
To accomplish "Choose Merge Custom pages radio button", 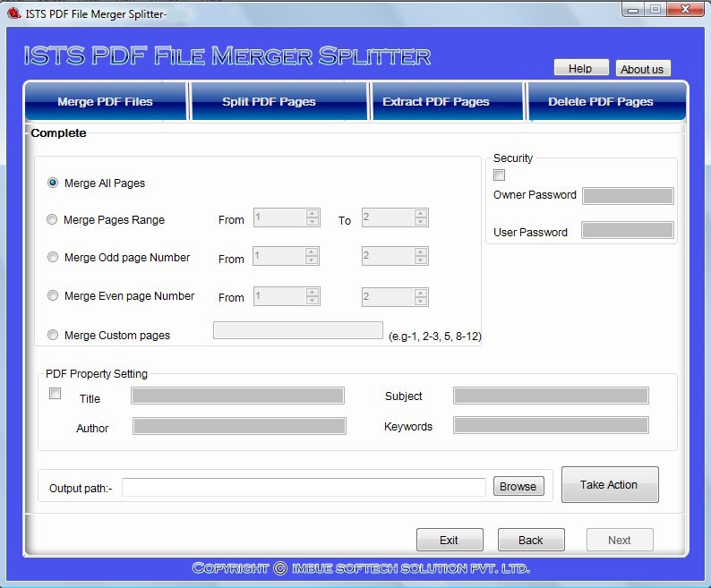I will click(53, 335).
